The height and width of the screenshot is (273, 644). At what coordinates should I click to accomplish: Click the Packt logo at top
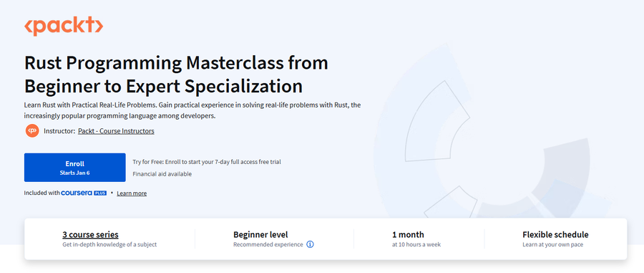click(64, 26)
